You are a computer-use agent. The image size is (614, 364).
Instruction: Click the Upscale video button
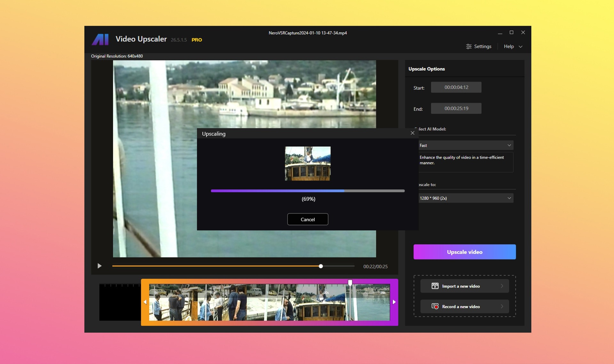464,252
